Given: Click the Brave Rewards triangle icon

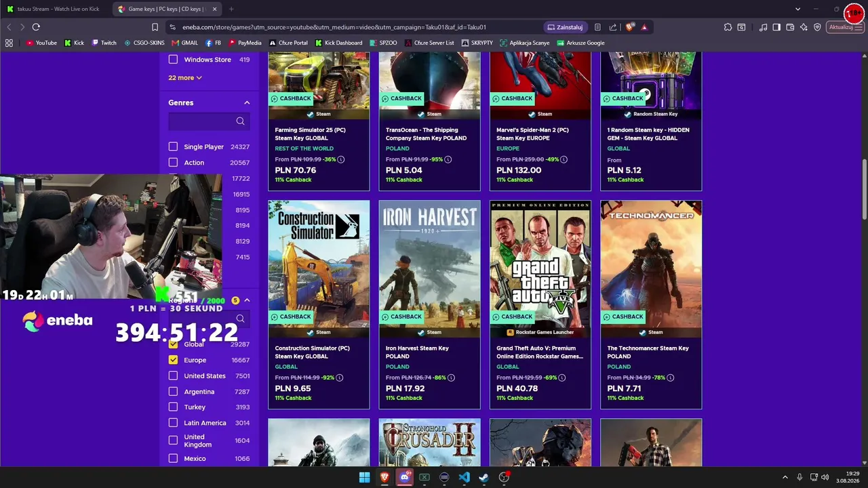Looking at the screenshot, I should (x=644, y=27).
